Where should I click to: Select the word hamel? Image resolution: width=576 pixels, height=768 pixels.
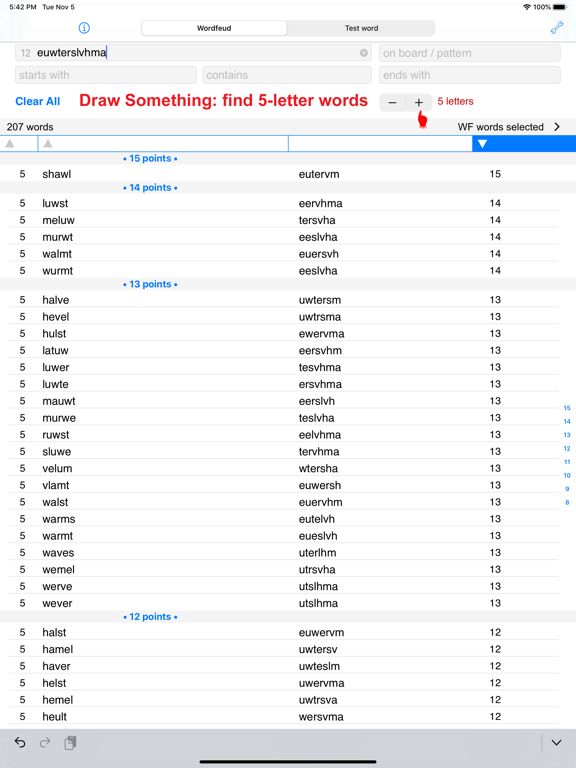pos(57,649)
